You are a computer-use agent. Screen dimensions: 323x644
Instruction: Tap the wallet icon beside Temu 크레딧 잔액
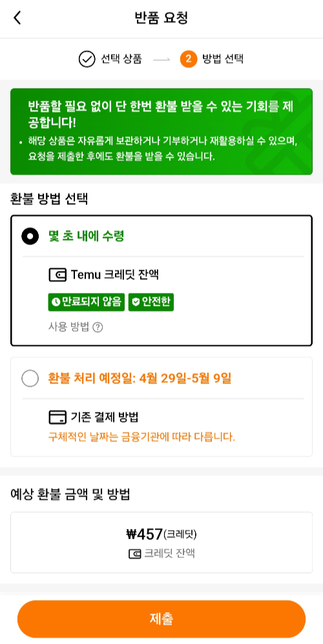click(x=57, y=275)
